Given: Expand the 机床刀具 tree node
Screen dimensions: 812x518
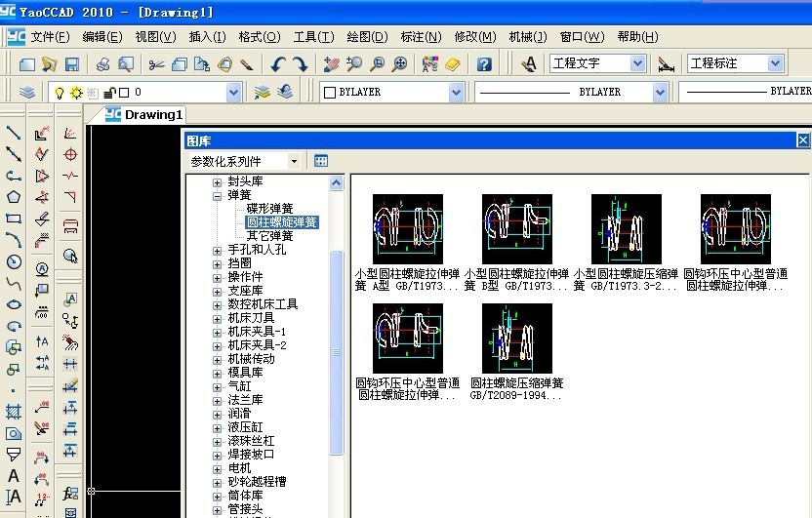Looking at the screenshot, I should coord(218,318).
